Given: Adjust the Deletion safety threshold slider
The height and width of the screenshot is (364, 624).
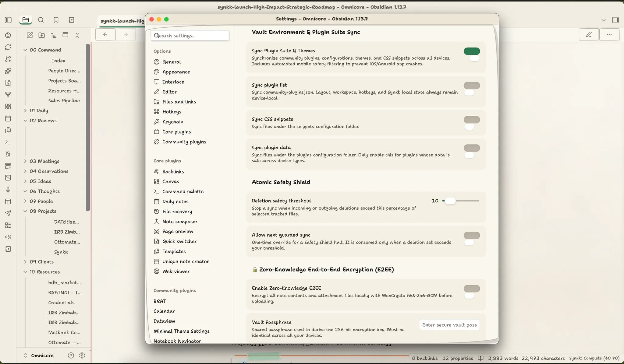Looking at the screenshot, I should click(461, 201).
